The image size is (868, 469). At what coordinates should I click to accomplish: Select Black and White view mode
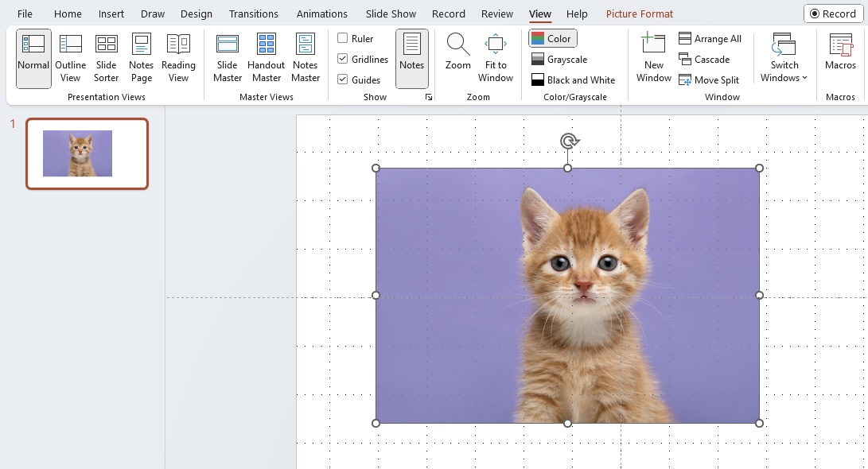(x=573, y=79)
